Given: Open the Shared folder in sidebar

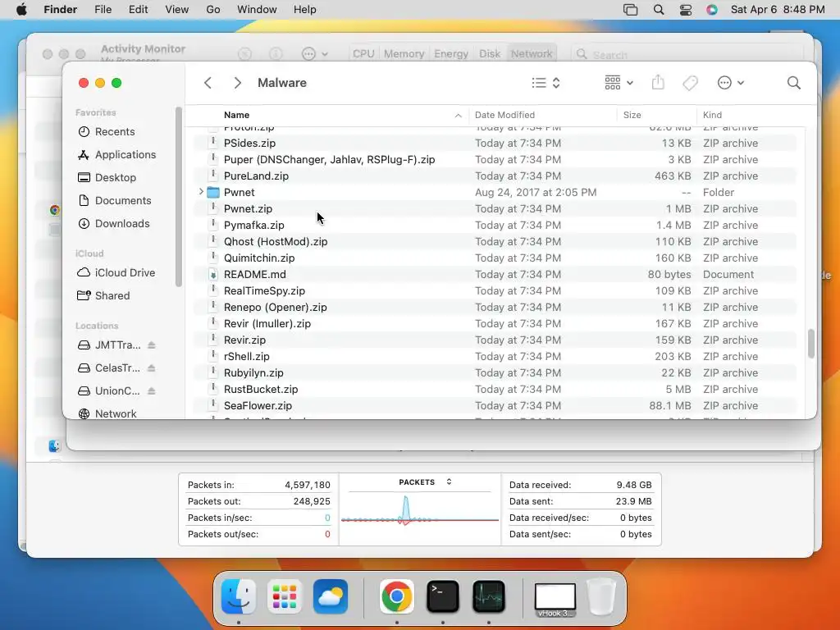Looking at the screenshot, I should 103,295.
